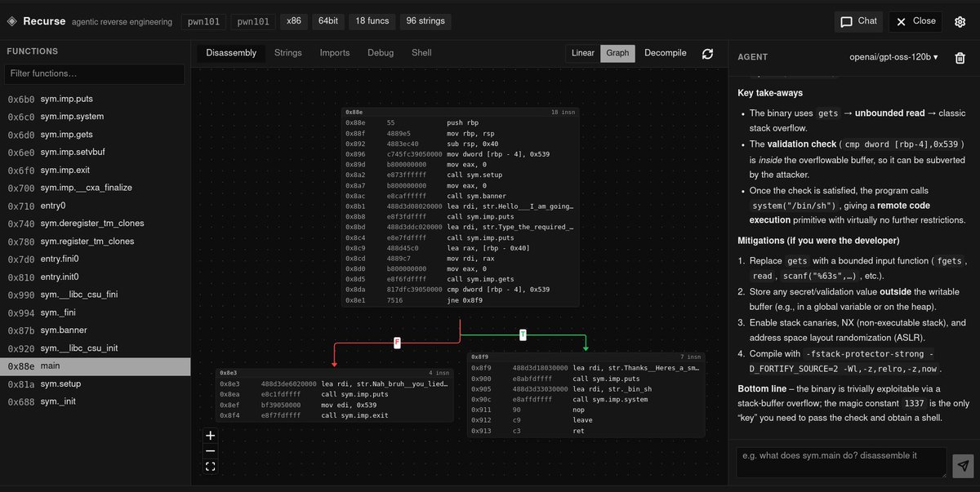Click the call sym.imp.exit instruction
The width and height of the screenshot is (980, 492).
coord(335,415)
